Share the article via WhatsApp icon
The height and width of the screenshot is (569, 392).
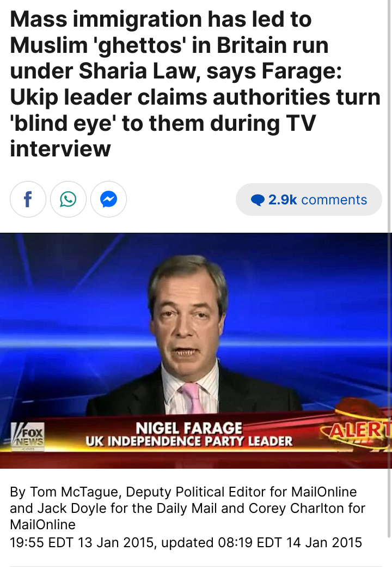click(x=68, y=199)
